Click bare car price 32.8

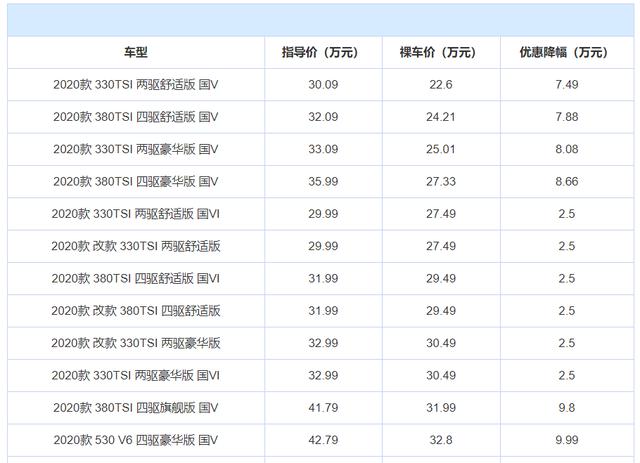click(441, 439)
